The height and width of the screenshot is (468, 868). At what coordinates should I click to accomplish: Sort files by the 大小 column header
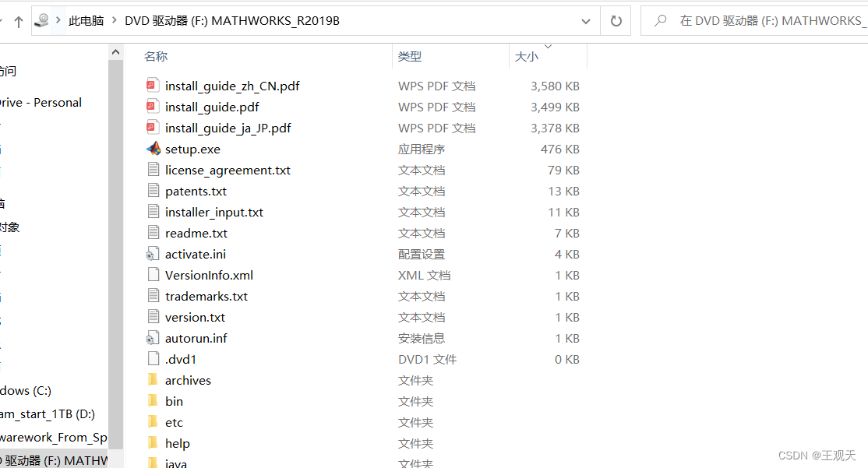[x=527, y=56]
